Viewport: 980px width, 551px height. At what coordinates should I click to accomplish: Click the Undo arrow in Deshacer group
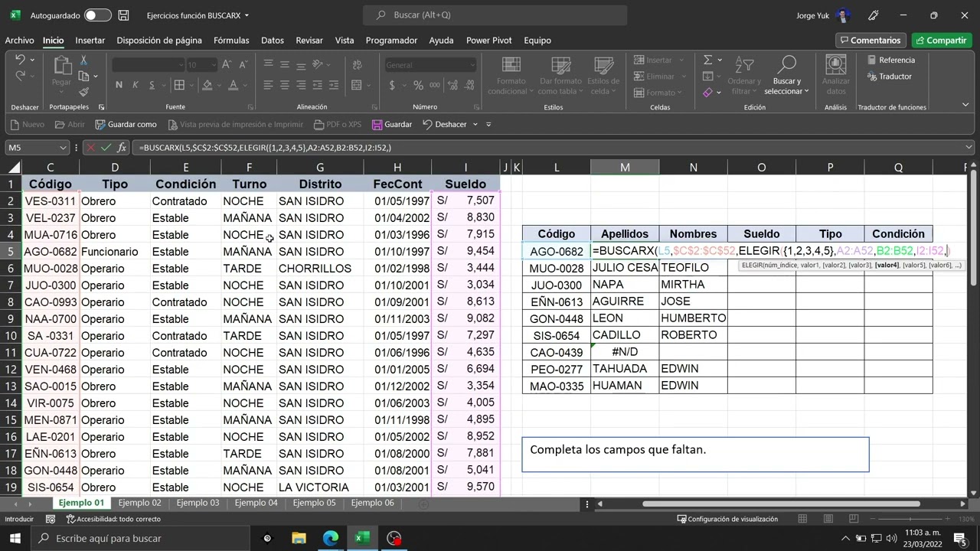pyautogui.click(x=20, y=60)
